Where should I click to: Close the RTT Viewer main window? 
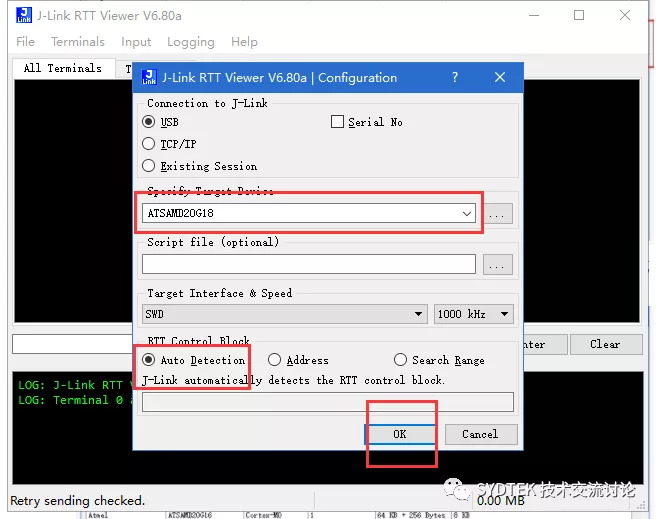point(625,15)
